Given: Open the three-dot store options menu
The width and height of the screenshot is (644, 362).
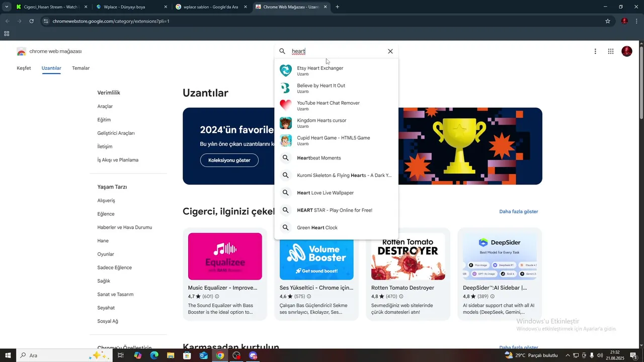Looking at the screenshot, I should (x=595, y=51).
